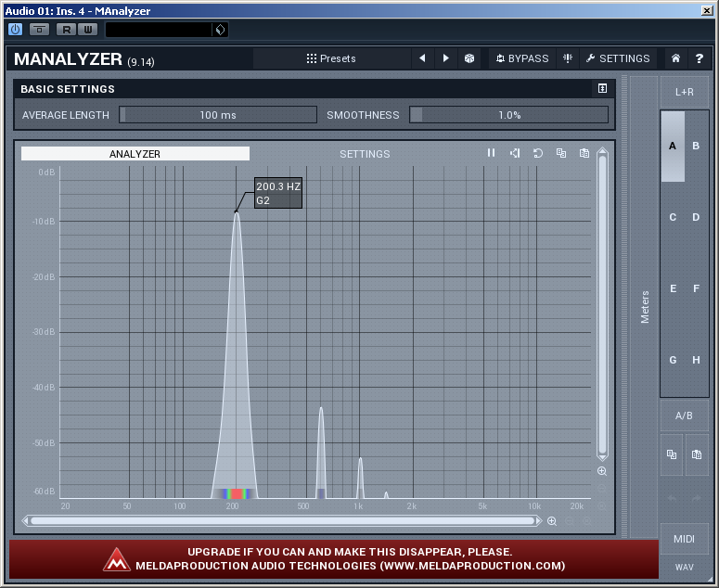Close the MAnalyzer plugin window
The width and height of the screenshot is (719, 588).
click(707, 10)
